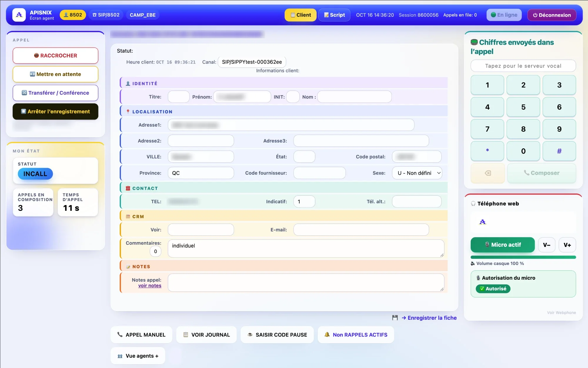Open Transférer / Conférence

coord(55,93)
